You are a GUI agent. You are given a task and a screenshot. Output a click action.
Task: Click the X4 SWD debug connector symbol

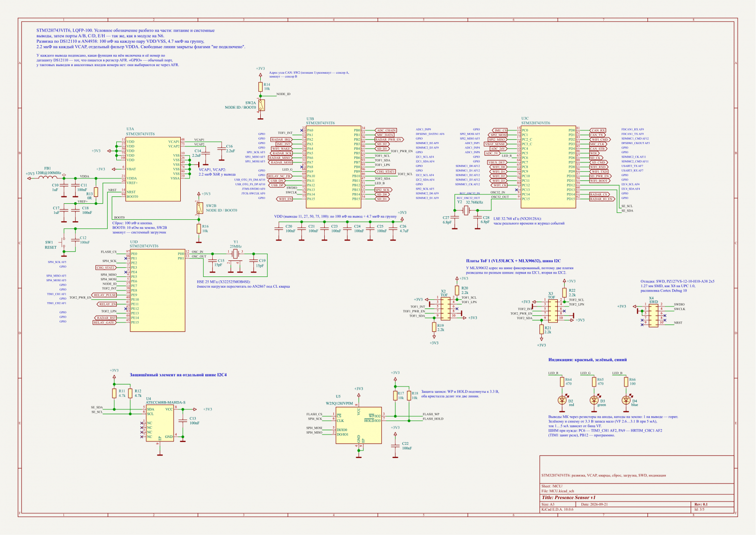(654, 315)
